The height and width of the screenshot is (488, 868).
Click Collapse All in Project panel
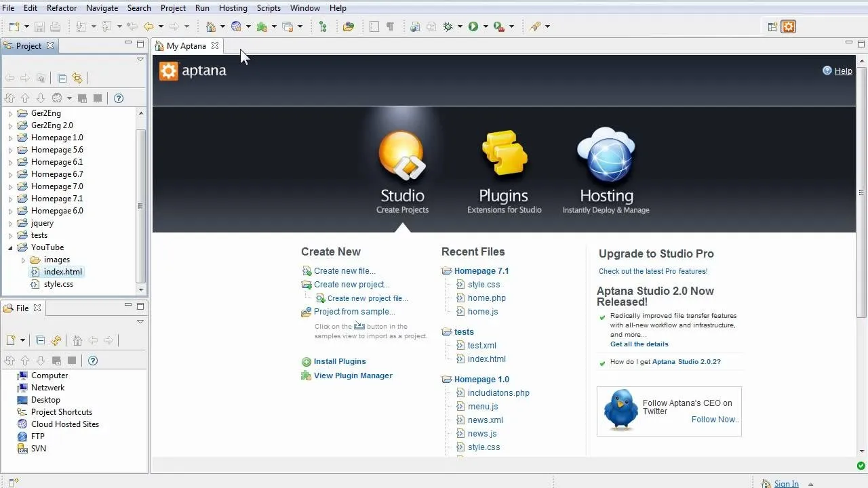(62, 78)
